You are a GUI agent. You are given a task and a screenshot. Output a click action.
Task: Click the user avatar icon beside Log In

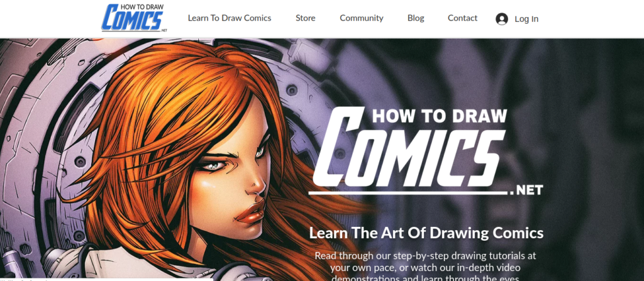pos(501,19)
